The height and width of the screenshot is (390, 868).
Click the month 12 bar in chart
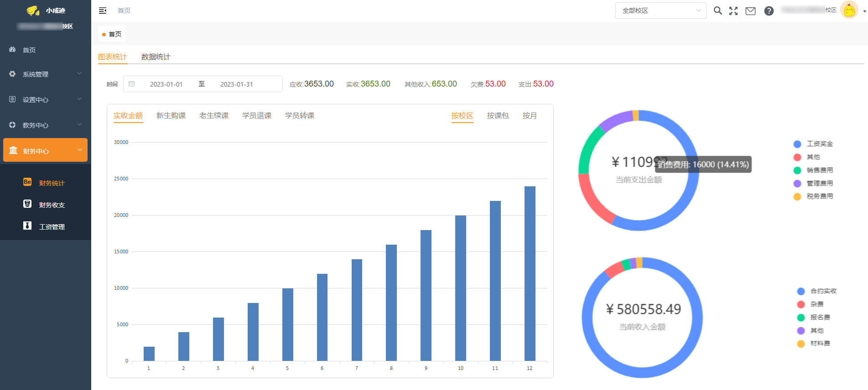point(530,273)
